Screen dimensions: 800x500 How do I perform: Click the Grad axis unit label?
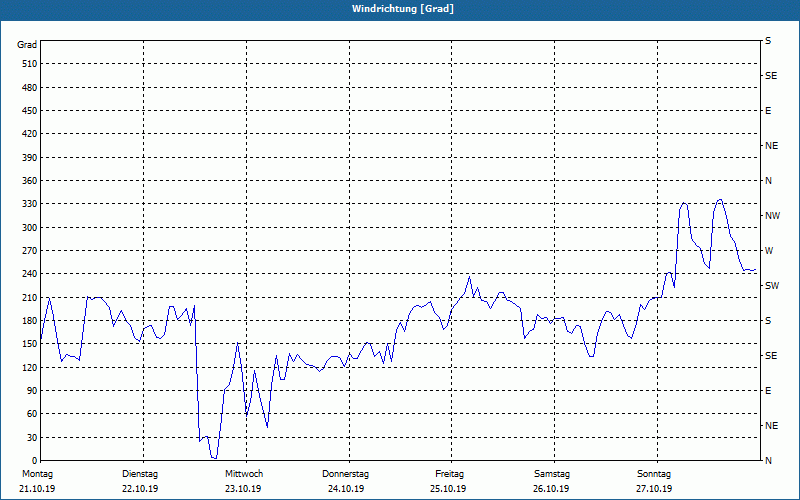click(x=27, y=45)
